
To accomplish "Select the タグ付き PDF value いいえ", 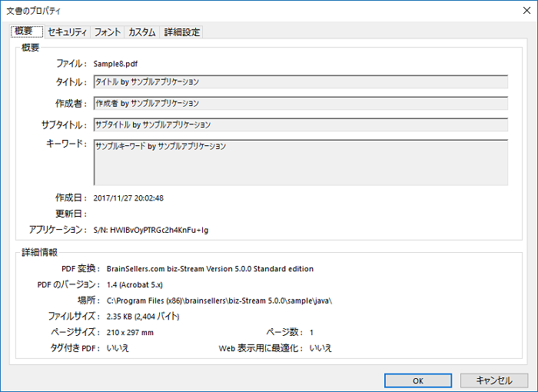I will tap(118, 348).
